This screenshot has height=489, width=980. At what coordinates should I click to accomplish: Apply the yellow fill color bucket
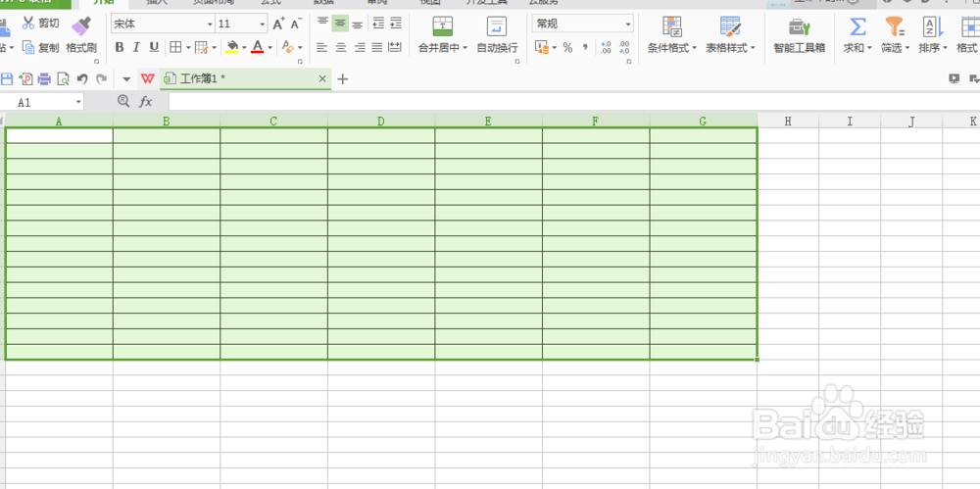point(232,47)
